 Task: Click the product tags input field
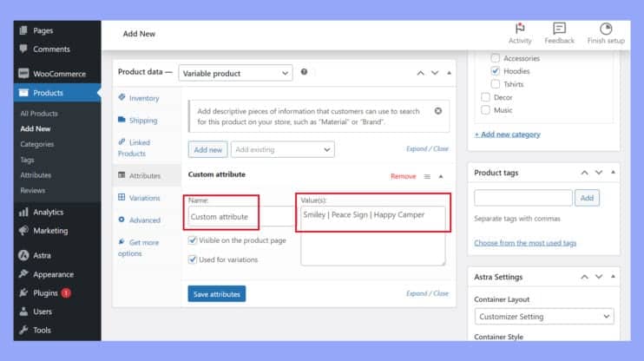(523, 198)
